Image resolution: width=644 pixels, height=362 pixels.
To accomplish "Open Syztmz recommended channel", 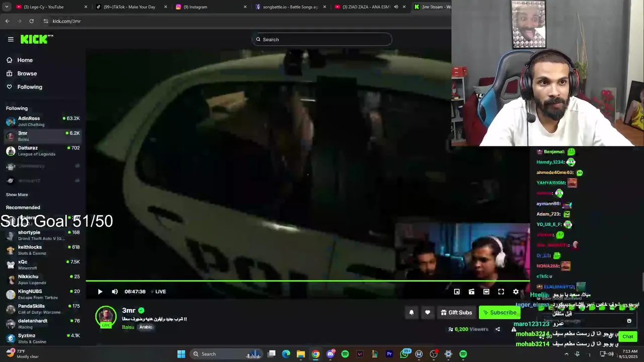I will (43, 338).
